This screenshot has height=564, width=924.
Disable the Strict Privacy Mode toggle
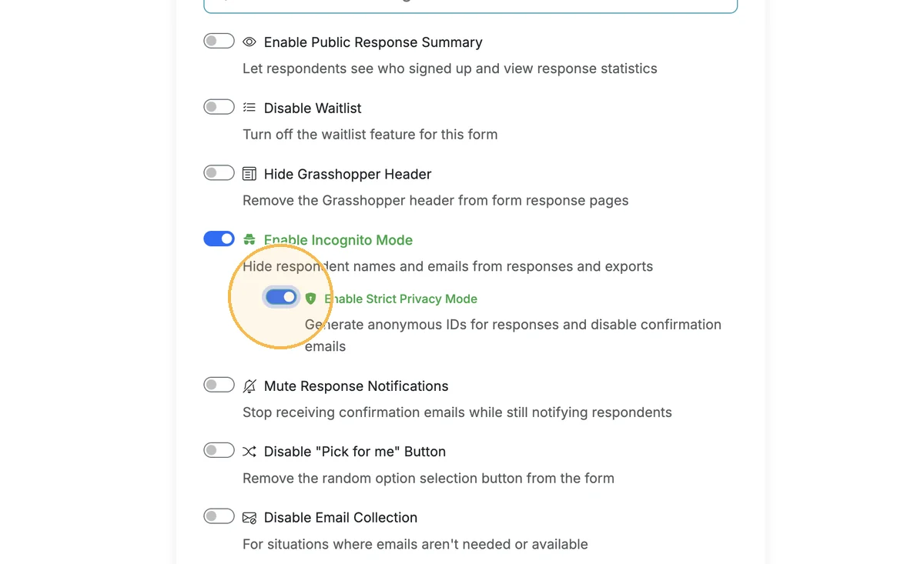(281, 297)
